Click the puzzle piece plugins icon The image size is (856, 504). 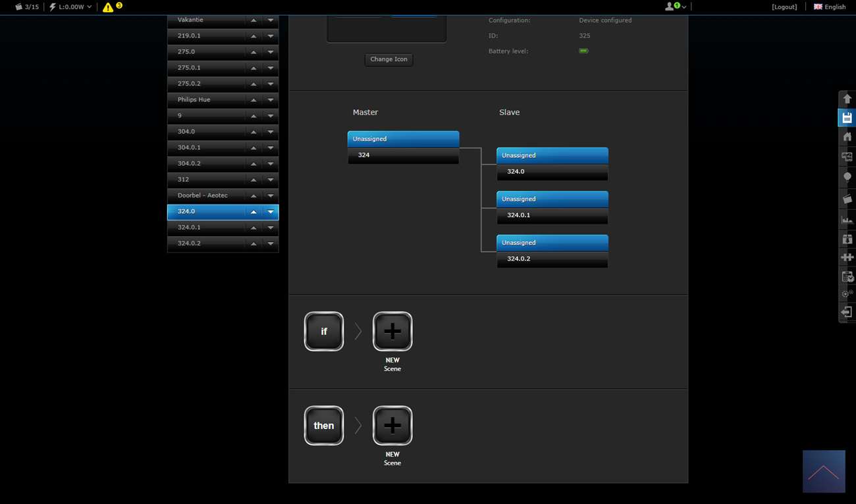(x=847, y=257)
